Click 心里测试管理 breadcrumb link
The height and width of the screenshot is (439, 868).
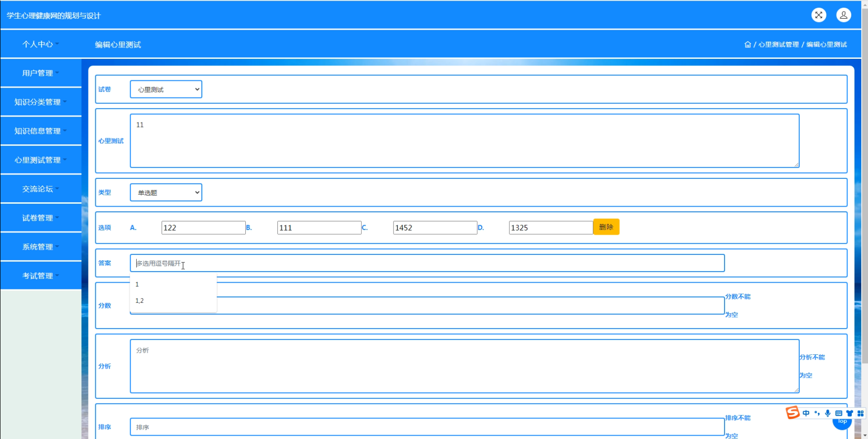[779, 44]
